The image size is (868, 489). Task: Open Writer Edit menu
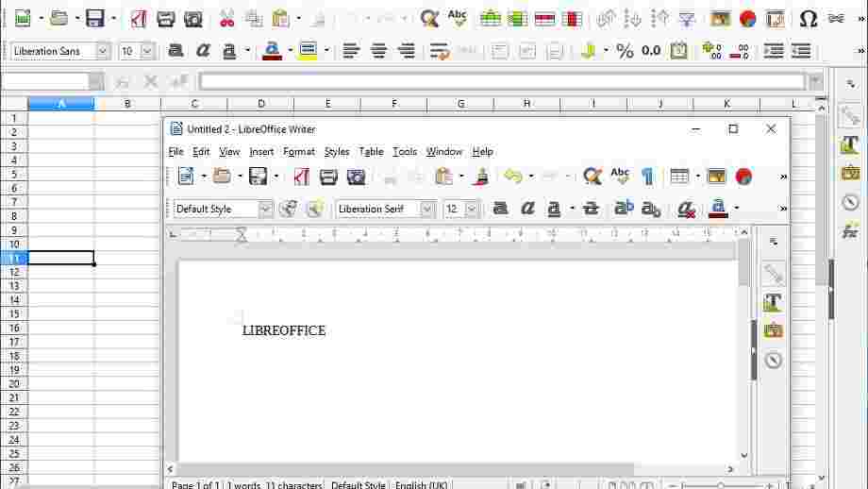pos(200,151)
